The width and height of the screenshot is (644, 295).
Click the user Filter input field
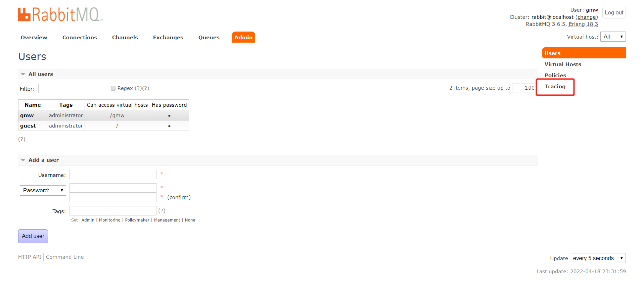pyautogui.click(x=74, y=89)
